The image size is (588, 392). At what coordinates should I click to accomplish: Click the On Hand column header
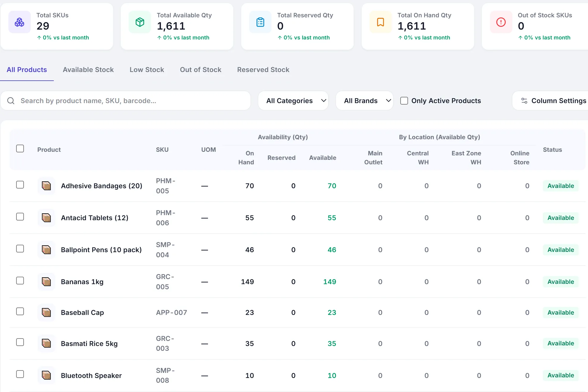click(246, 158)
